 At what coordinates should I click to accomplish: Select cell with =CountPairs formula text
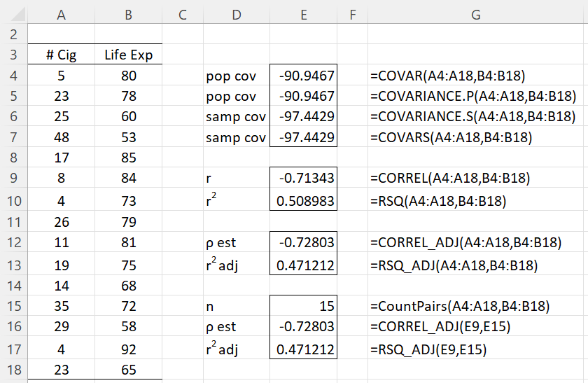pos(460,306)
